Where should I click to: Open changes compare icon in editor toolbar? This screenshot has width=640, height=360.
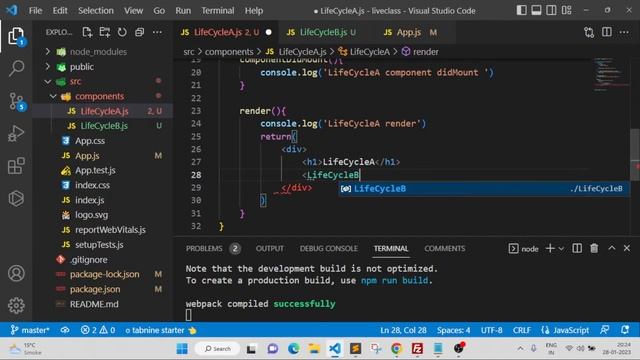click(x=589, y=32)
